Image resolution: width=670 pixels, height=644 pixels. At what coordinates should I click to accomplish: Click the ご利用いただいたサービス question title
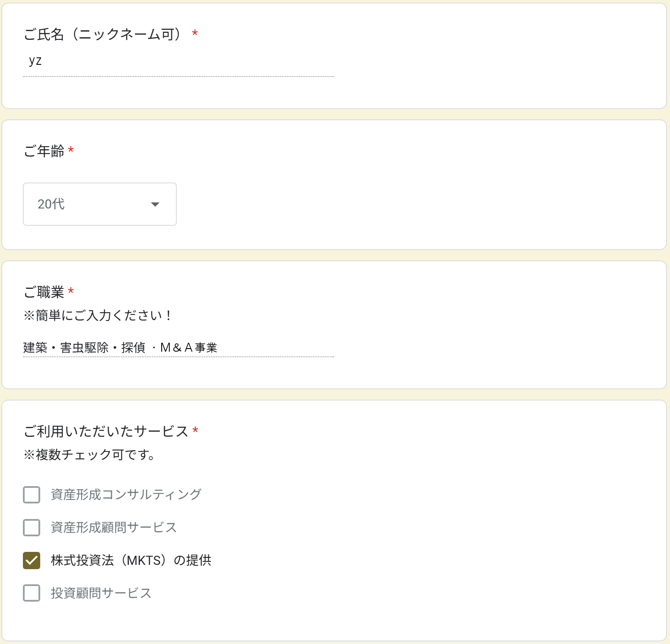[106, 431]
